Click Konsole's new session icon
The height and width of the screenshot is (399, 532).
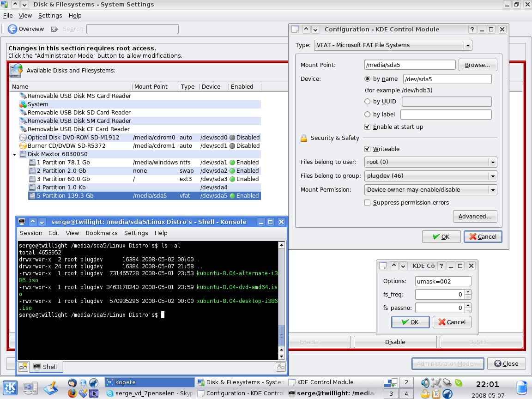(x=23, y=367)
